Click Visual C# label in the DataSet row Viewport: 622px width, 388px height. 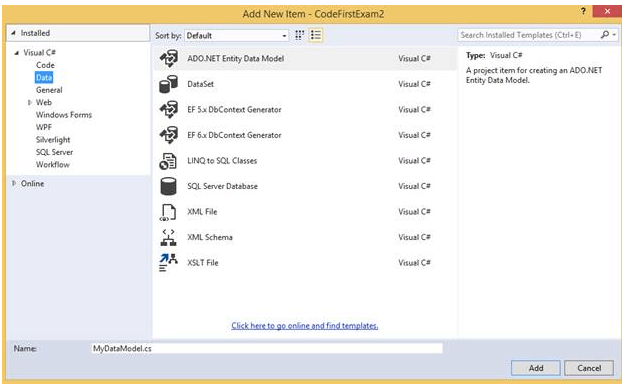[415, 84]
